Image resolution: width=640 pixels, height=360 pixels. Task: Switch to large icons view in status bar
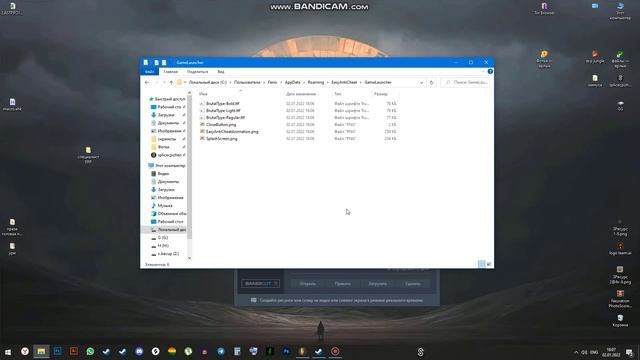(x=489, y=264)
